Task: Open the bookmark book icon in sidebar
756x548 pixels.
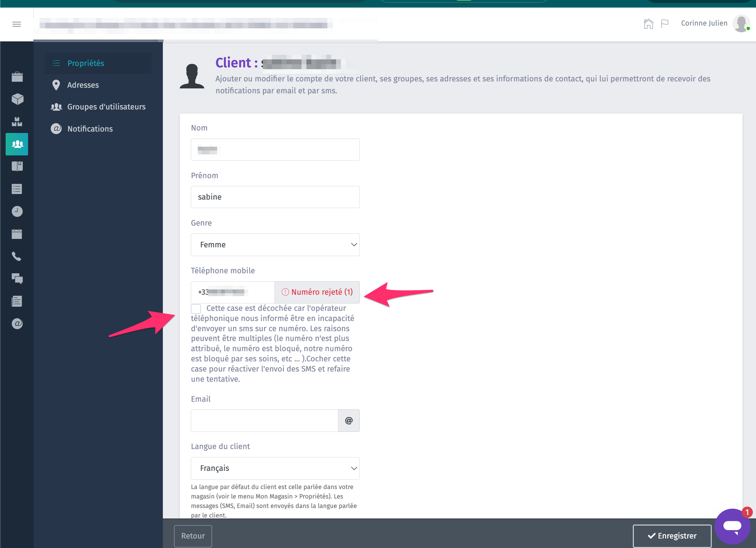Action: [17, 166]
